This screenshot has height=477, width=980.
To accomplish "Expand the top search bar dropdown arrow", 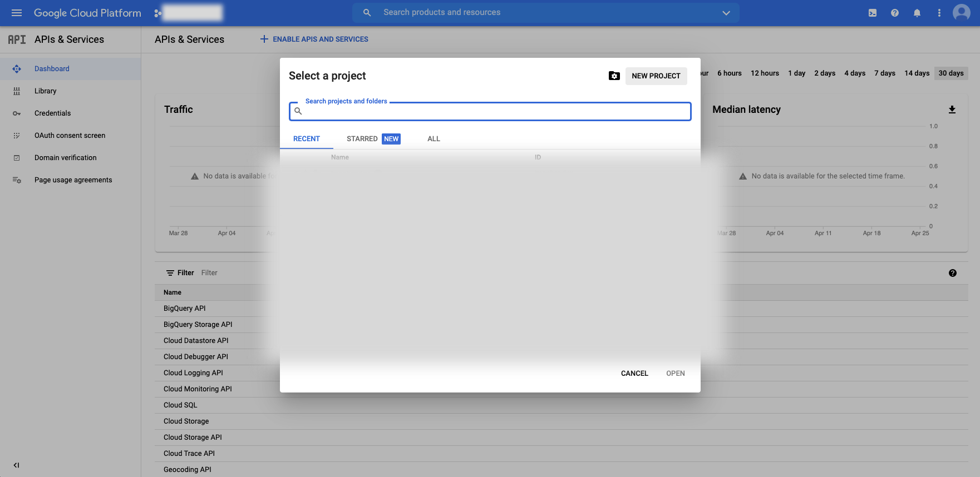I will point(726,13).
